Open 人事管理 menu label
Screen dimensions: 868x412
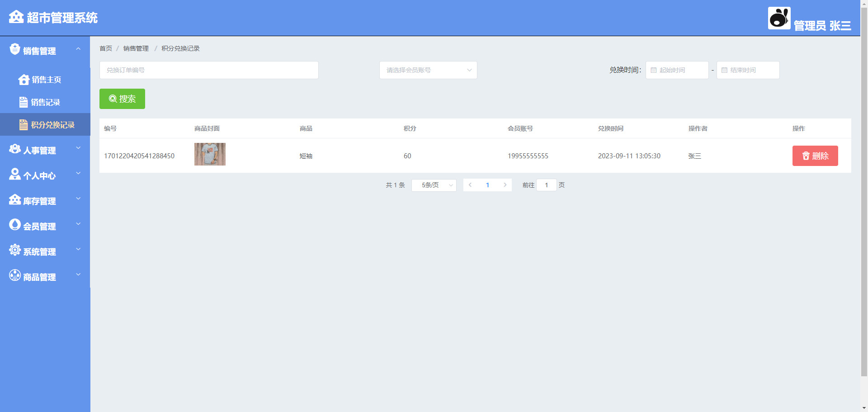[x=40, y=151]
